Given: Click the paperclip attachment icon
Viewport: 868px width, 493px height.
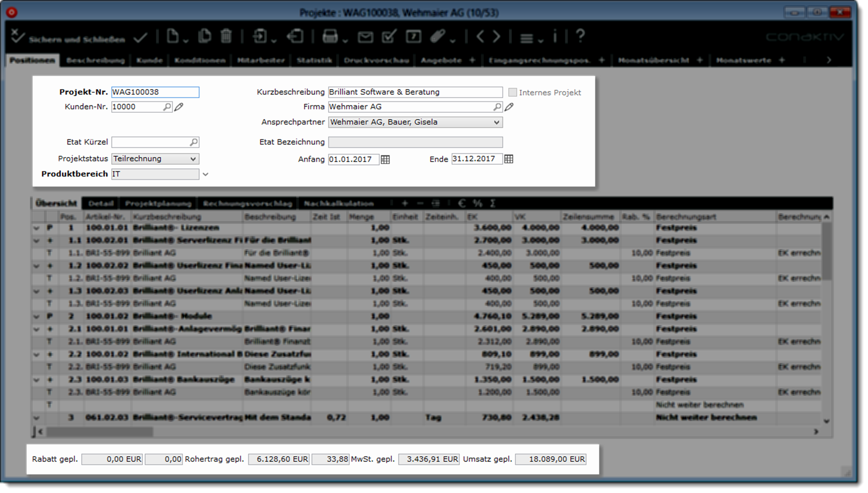Looking at the screenshot, I should (x=438, y=36).
